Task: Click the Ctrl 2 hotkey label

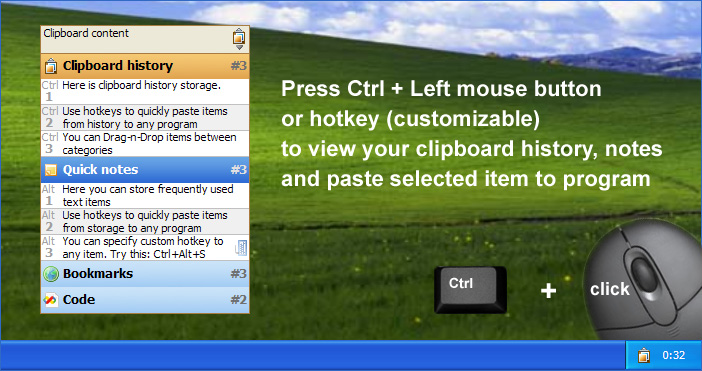Action: pos(50,117)
